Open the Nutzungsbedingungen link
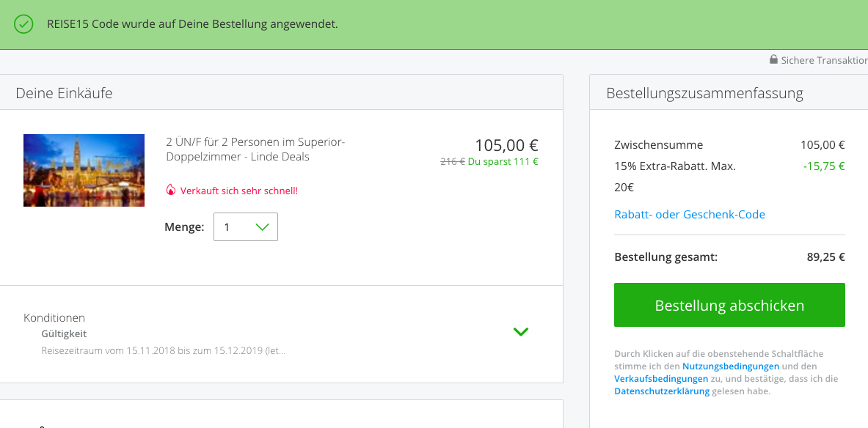Image resolution: width=868 pixels, height=428 pixels. 731,366
